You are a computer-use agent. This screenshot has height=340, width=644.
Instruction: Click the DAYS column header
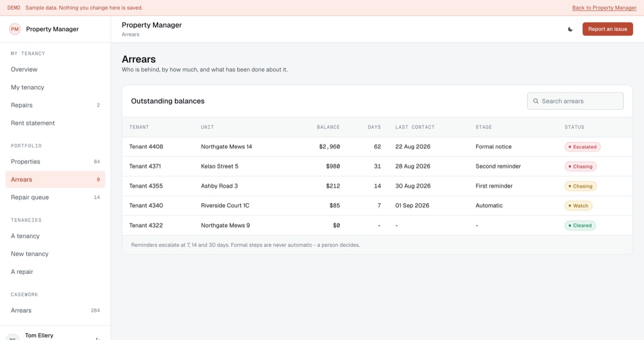click(x=374, y=127)
